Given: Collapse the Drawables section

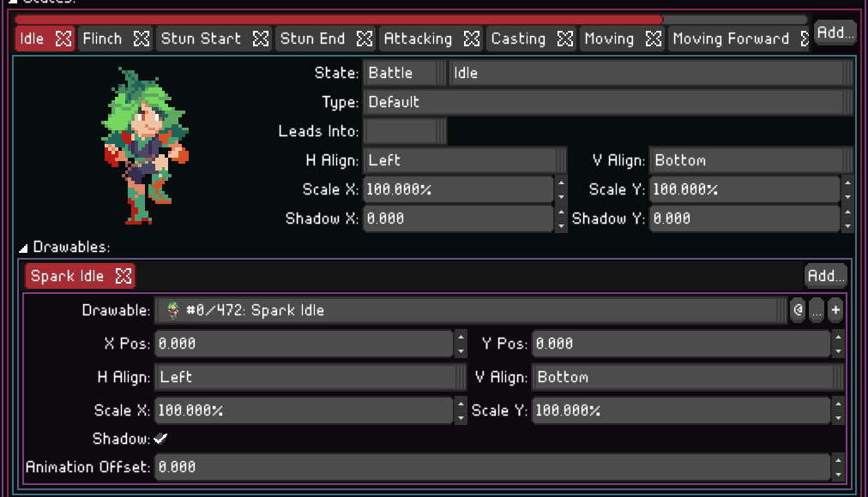Looking at the screenshot, I should (x=23, y=248).
